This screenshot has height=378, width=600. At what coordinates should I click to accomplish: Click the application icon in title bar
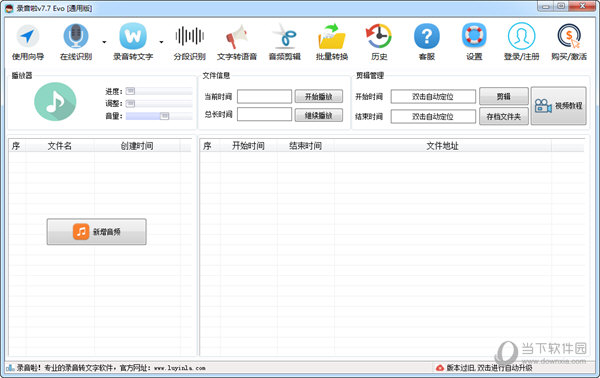[9, 8]
